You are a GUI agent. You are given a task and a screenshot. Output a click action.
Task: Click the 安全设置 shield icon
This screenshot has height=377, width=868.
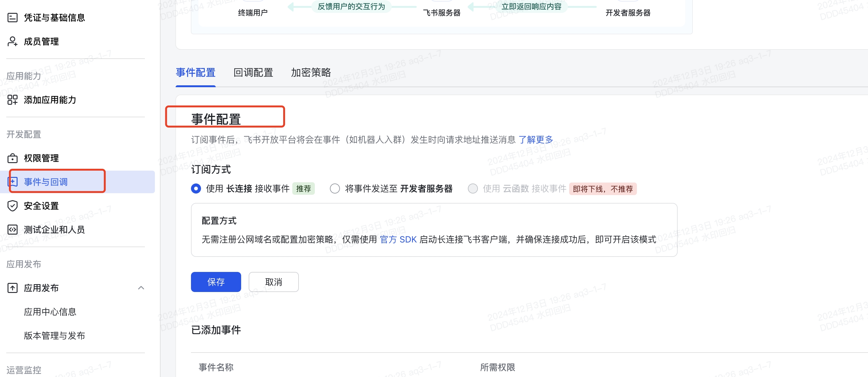[13, 206]
